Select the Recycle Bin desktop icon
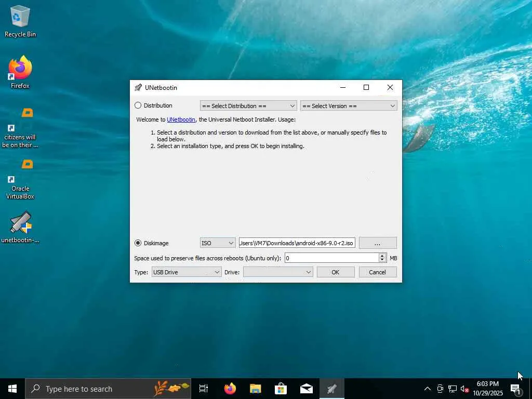 pos(20,21)
